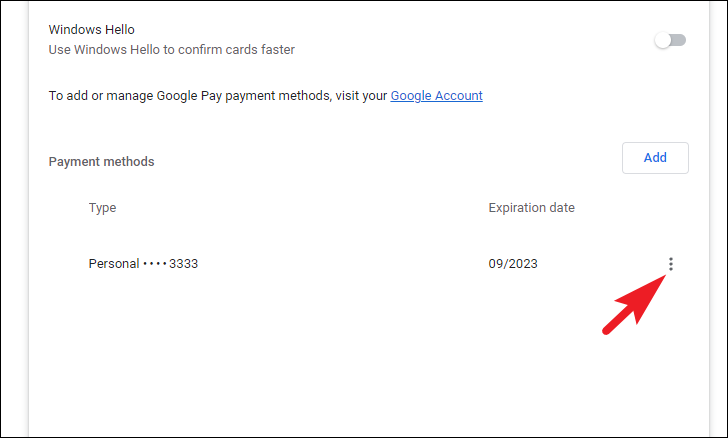The image size is (728, 438).
Task: Click the Add payment method button
Action: 655,158
